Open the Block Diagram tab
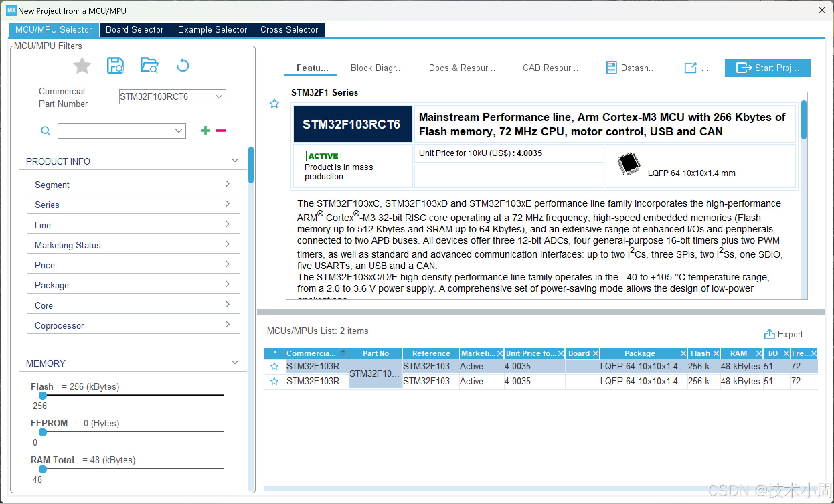 [377, 68]
